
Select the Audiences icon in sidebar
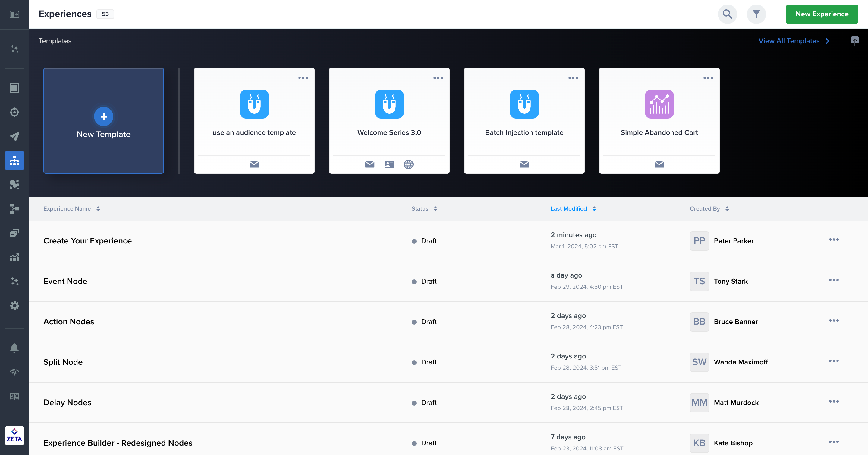coord(14,184)
